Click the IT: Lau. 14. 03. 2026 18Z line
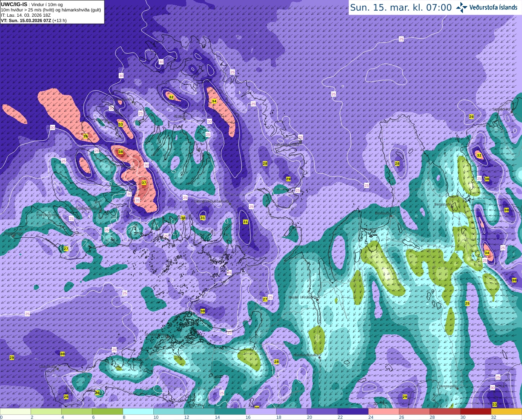This screenshot has width=522, height=420. point(26,15)
